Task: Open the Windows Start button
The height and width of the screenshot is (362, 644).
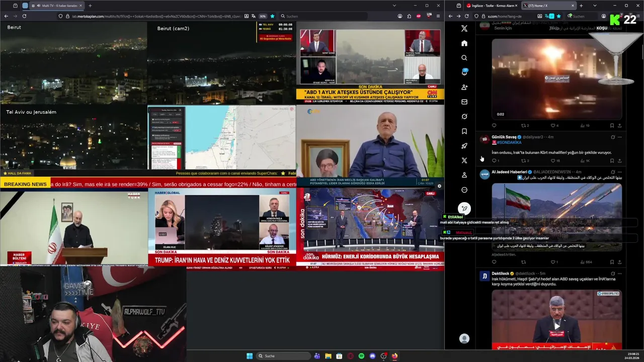Action: (x=250, y=356)
